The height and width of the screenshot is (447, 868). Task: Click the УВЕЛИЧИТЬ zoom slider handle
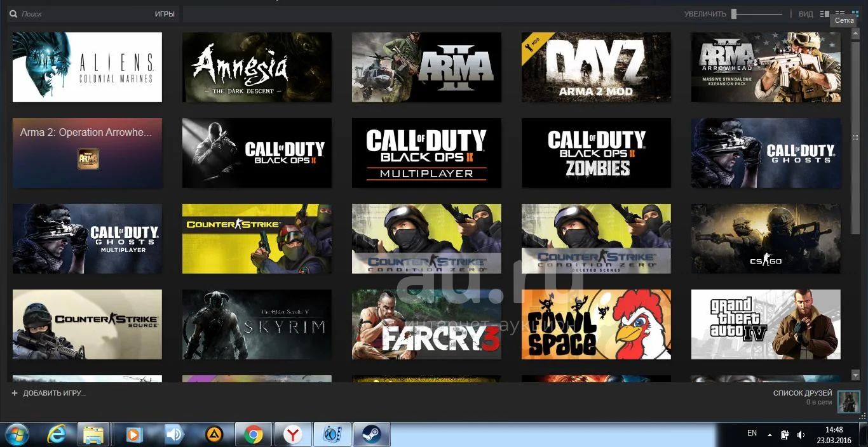coord(734,14)
